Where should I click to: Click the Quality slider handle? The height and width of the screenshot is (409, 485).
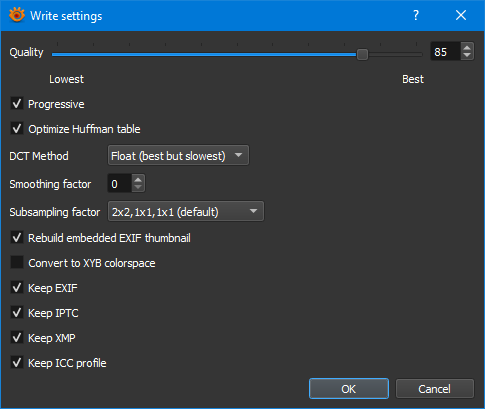click(x=362, y=54)
